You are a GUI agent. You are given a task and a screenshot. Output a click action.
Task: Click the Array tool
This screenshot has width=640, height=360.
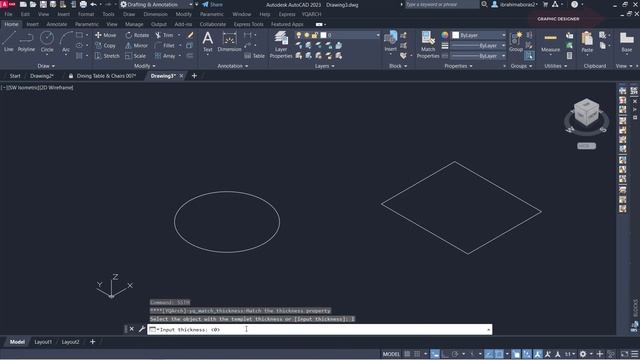click(x=165, y=56)
